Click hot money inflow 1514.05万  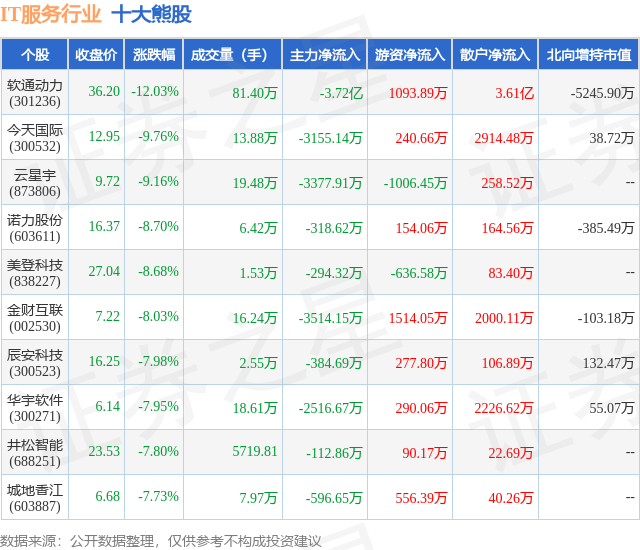click(x=418, y=318)
